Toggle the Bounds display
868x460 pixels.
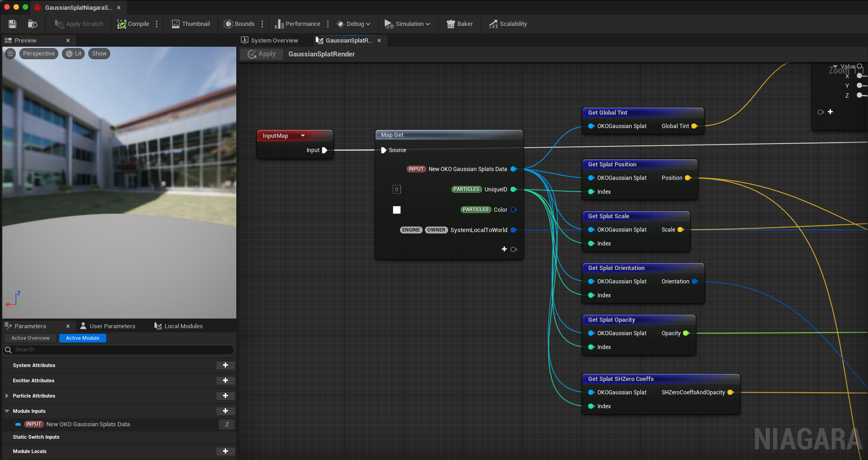239,24
